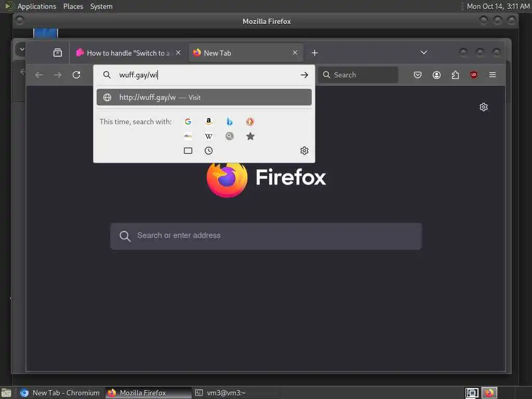Click the toolbar Search box

tap(358, 75)
